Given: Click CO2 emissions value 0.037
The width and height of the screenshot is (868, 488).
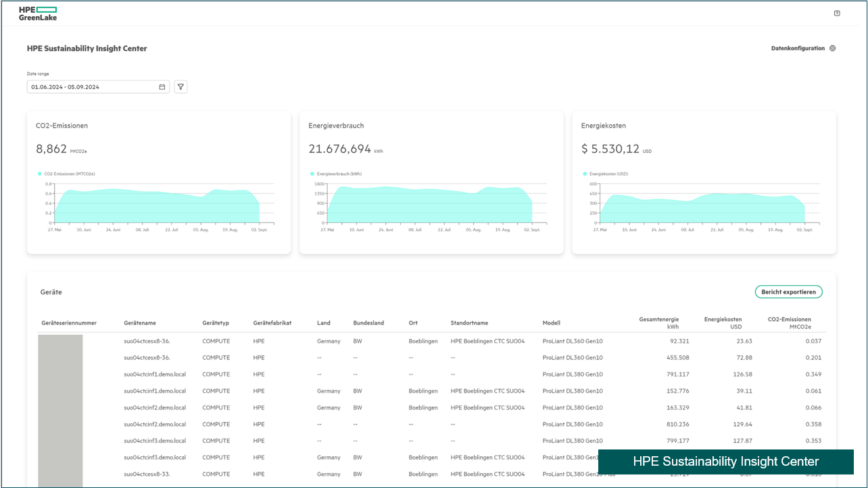Looking at the screenshot, I should point(814,341).
